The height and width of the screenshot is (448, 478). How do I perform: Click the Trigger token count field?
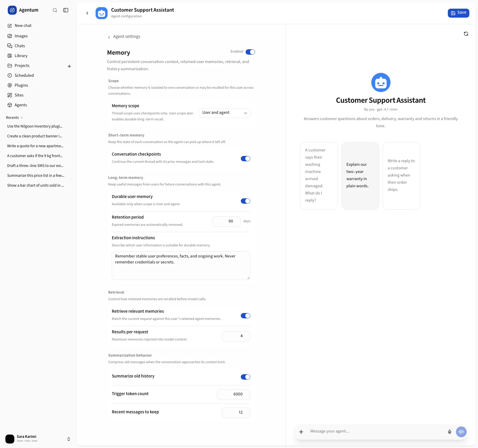point(234,394)
